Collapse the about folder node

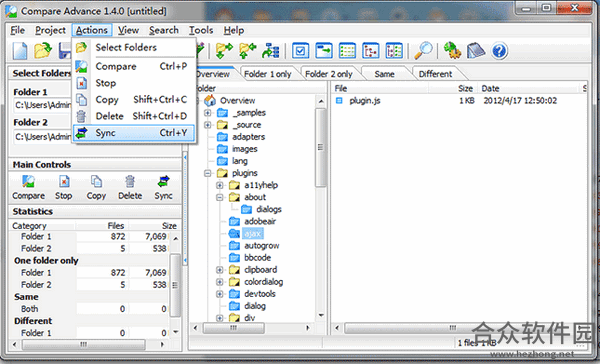pyautogui.click(x=220, y=198)
